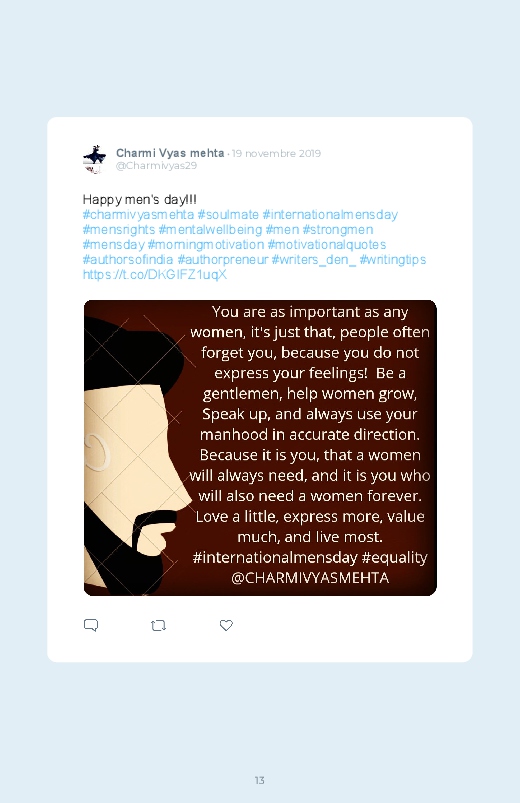Click the #authorsofindia hashtag
This screenshot has width=520, height=803.
tap(128, 259)
